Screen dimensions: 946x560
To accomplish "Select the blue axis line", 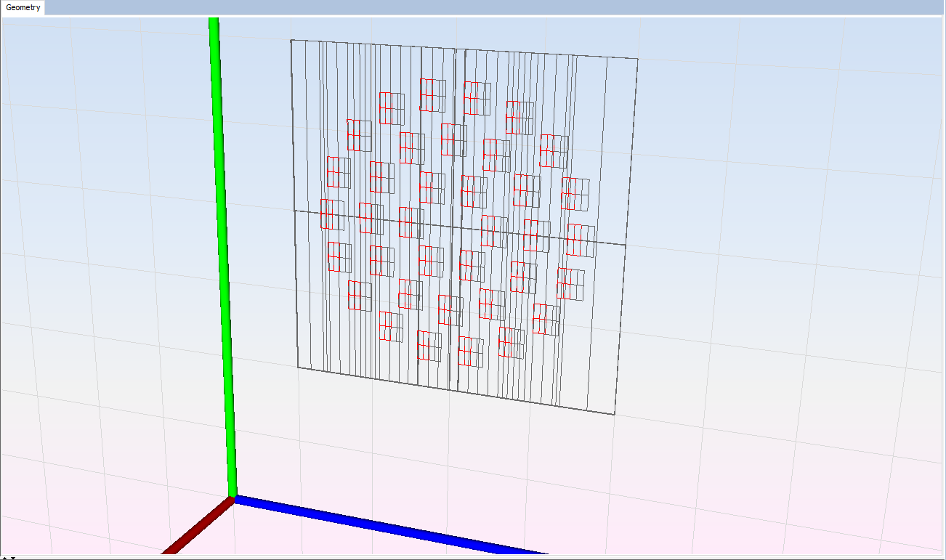I will 392,524.
